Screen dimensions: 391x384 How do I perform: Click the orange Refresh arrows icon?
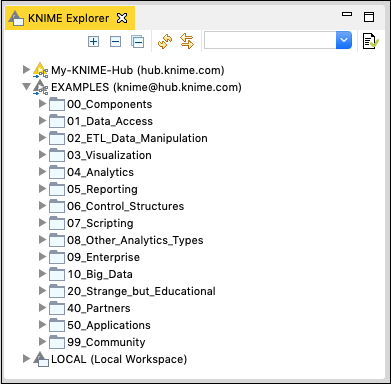(165, 42)
